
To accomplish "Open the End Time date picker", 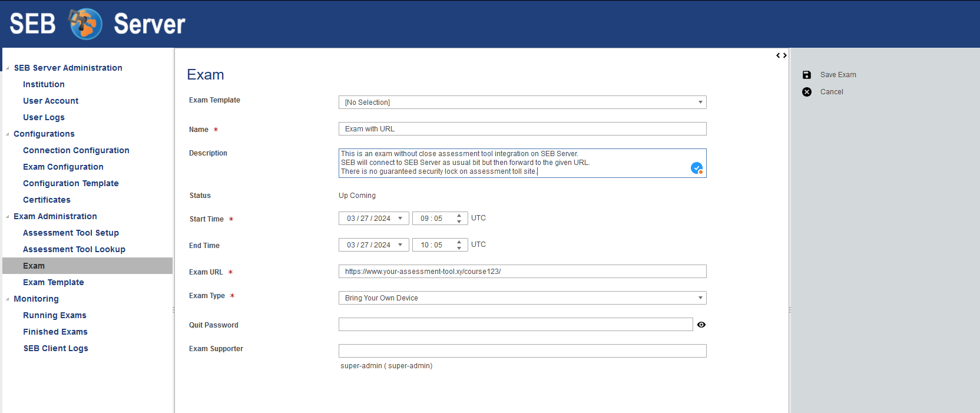I will [x=400, y=245].
